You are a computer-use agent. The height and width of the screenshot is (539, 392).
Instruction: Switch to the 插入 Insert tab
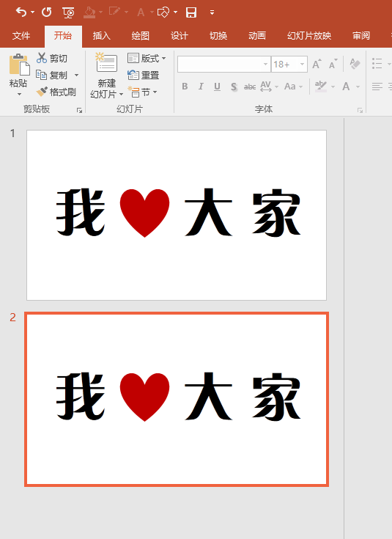(x=101, y=36)
